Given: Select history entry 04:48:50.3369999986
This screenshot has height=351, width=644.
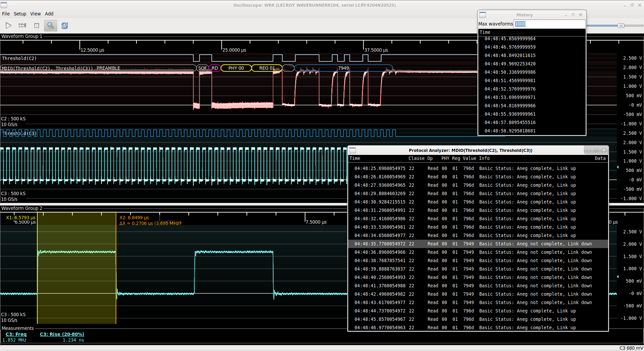Looking at the screenshot, I should coord(510,72).
